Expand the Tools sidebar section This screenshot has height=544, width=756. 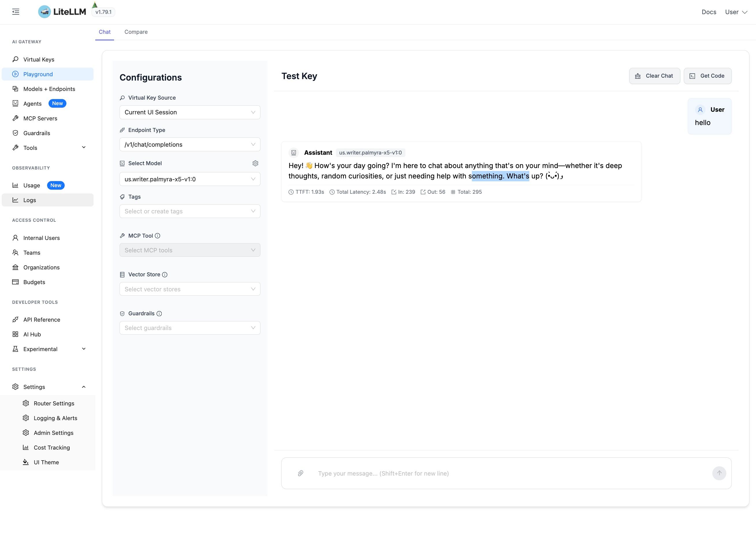(83, 148)
